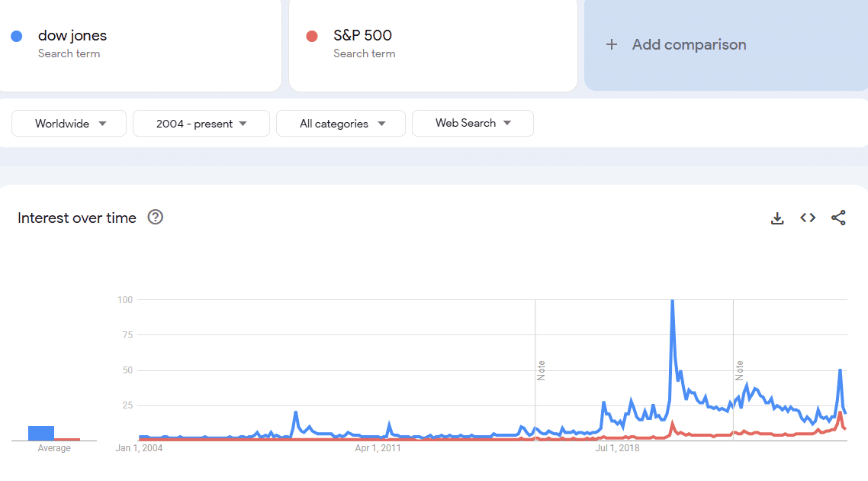Click the Note marker right of Jul 2018
The image size is (868, 481).
(739, 370)
